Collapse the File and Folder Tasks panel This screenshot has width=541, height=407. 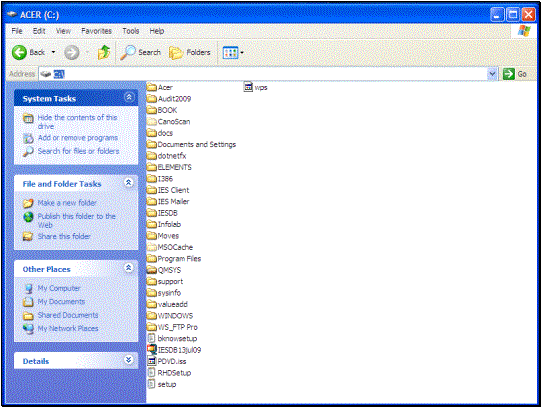pyautogui.click(x=129, y=183)
